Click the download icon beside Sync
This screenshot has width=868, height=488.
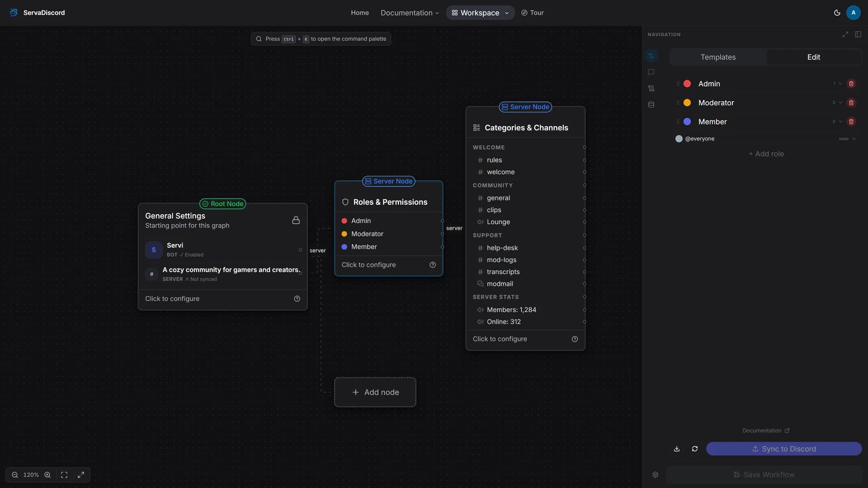pyautogui.click(x=676, y=449)
